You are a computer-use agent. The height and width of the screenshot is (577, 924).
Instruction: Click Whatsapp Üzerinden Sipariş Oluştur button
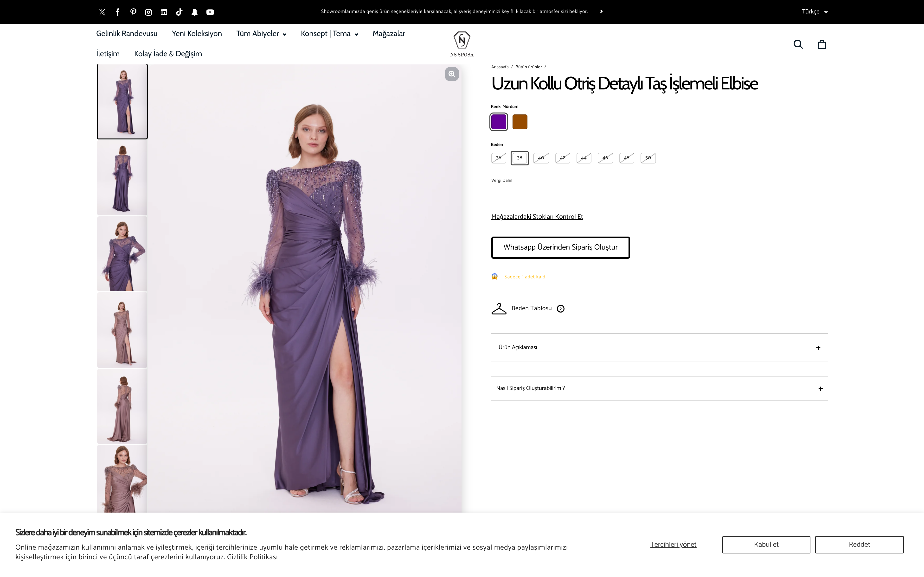coord(560,247)
